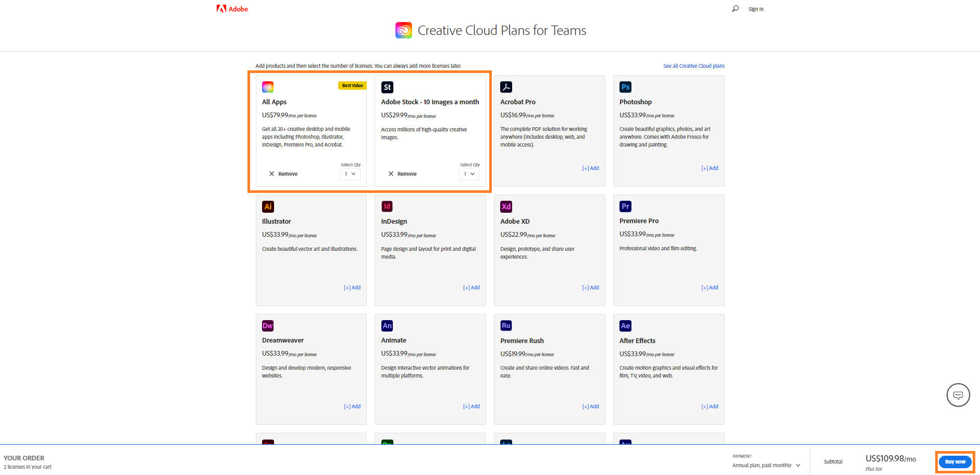980x475 pixels.
Task: Open the search magnifier icon
Action: (x=735, y=8)
